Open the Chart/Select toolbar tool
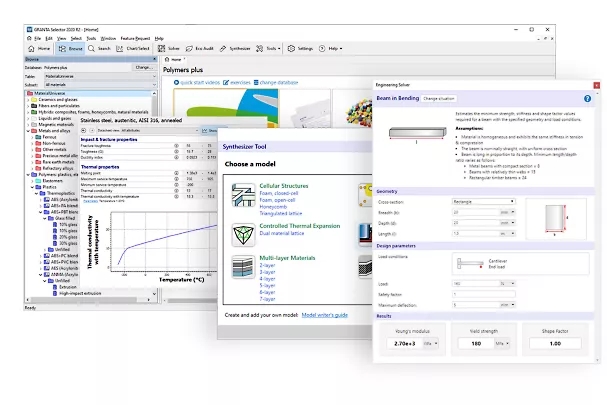 point(133,48)
